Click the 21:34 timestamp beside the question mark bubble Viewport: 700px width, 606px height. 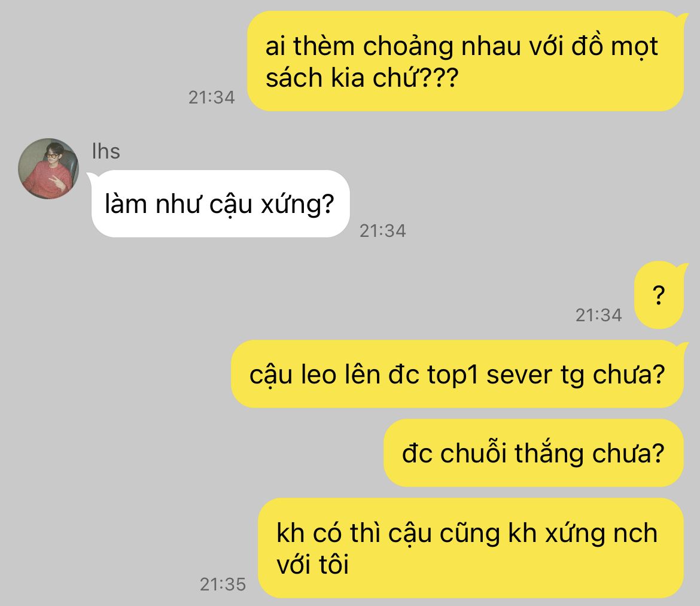click(599, 315)
